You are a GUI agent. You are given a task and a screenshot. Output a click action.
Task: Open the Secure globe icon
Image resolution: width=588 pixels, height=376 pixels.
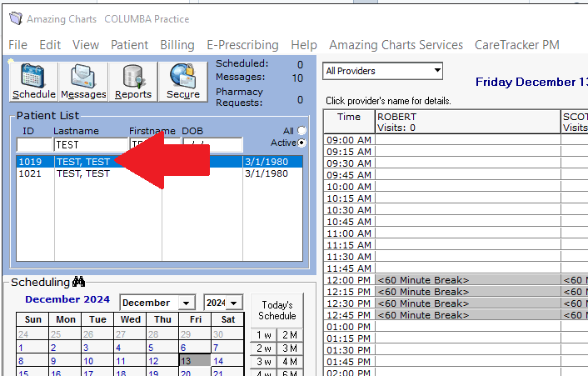182,82
